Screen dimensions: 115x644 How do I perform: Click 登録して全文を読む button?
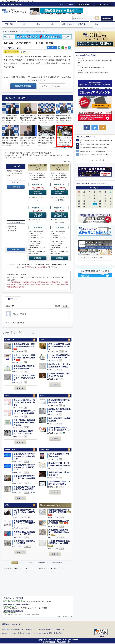click(23, 86)
